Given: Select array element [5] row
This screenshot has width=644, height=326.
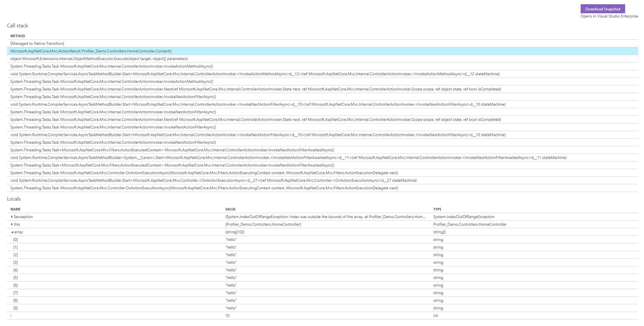Looking at the screenshot, I should [x=15, y=278].
